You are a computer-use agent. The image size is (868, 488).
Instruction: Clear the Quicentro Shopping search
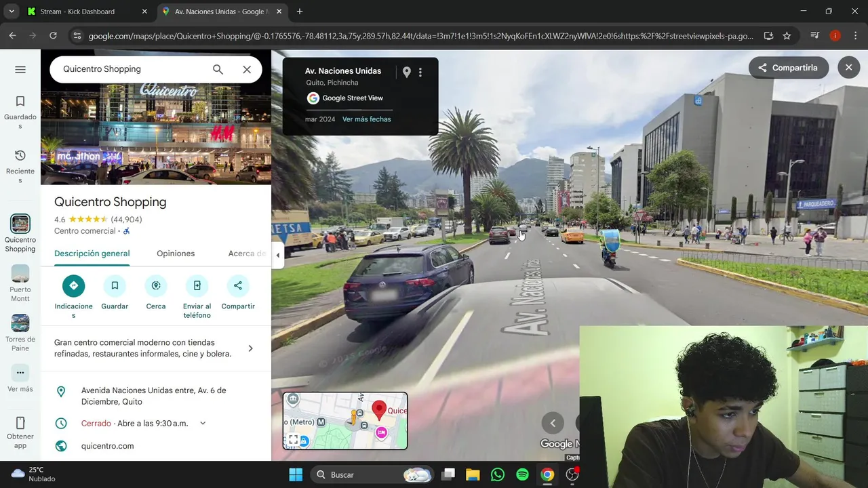coord(247,69)
